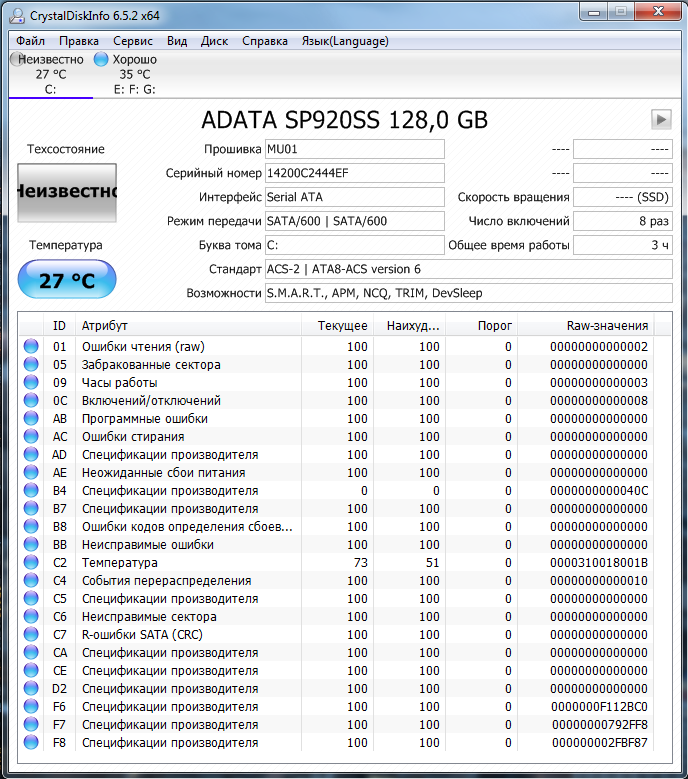
Task: Click the gray Неизвестно status orb icon
Action: (15, 59)
